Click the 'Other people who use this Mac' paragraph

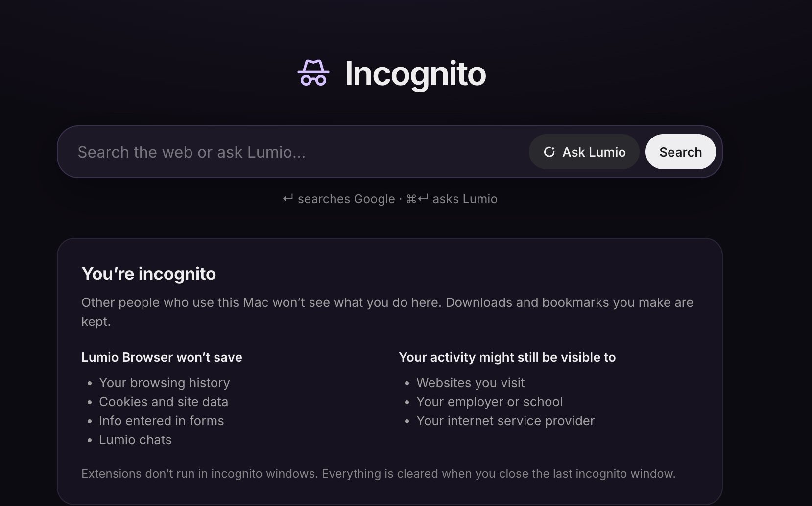click(387, 312)
